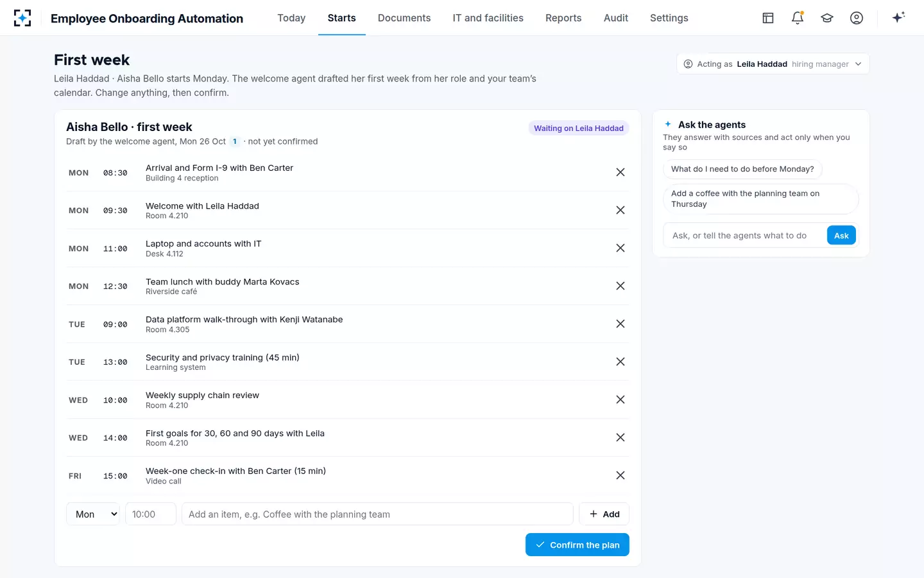924x578 pixels.
Task: Open the layout panel icon in header
Action: point(768,18)
